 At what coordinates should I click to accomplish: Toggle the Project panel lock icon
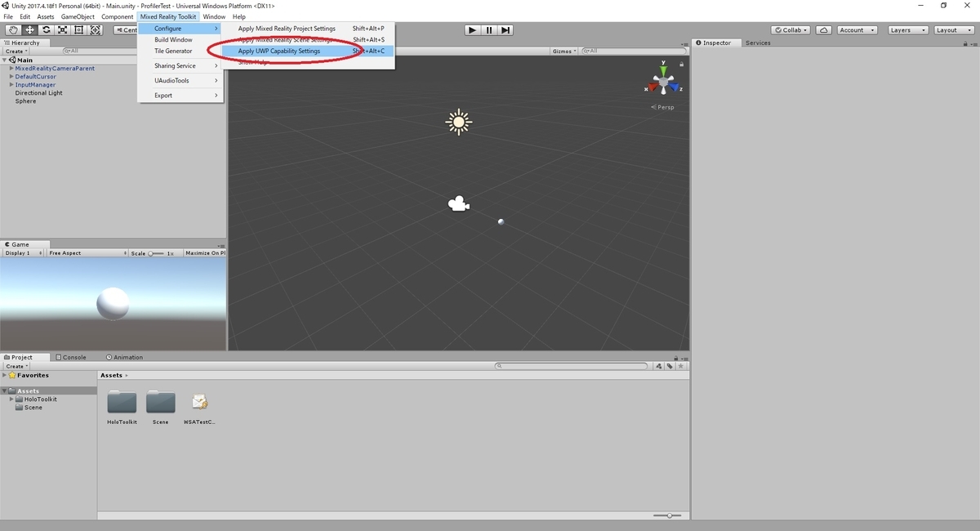click(x=676, y=358)
